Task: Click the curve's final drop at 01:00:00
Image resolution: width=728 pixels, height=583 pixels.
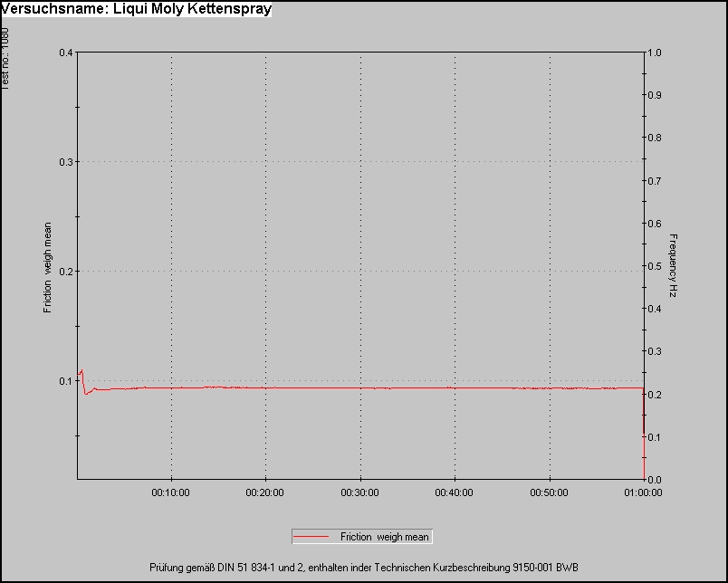Action: [x=644, y=434]
